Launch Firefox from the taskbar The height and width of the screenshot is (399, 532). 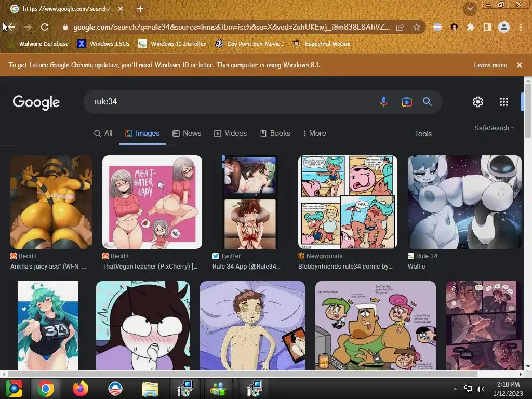[81, 389]
